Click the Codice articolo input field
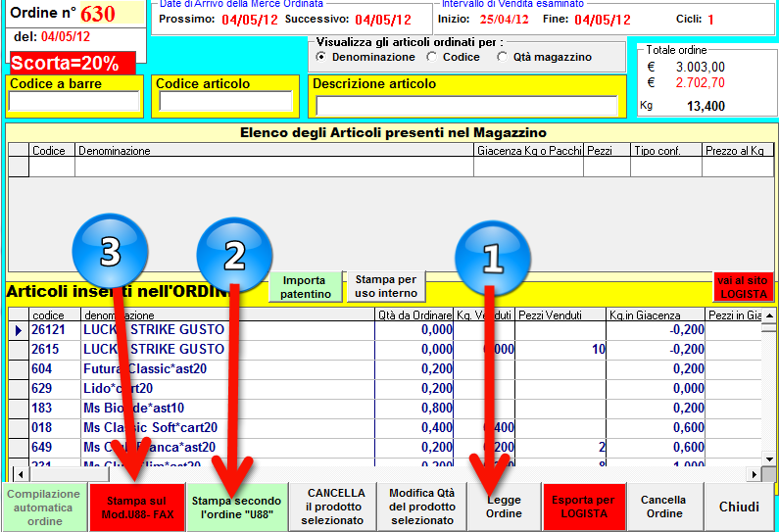Image resolution: width=779 pixels, height=532 pixels. pos(225,101)
